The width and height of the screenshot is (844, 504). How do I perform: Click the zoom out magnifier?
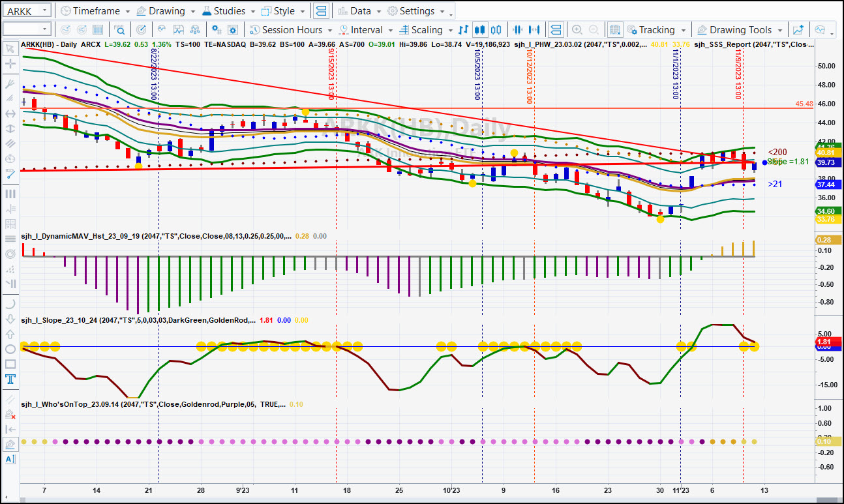click(594, 30)
